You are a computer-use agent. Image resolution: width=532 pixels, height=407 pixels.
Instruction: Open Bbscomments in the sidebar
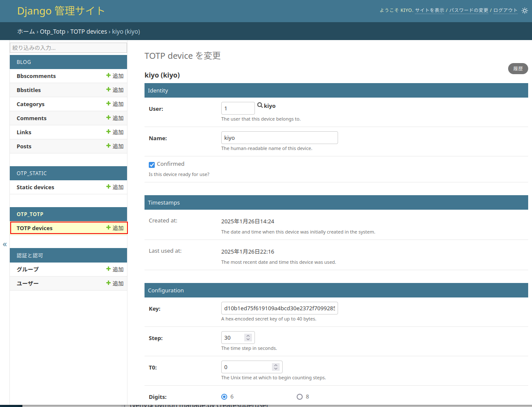point(36,76)
